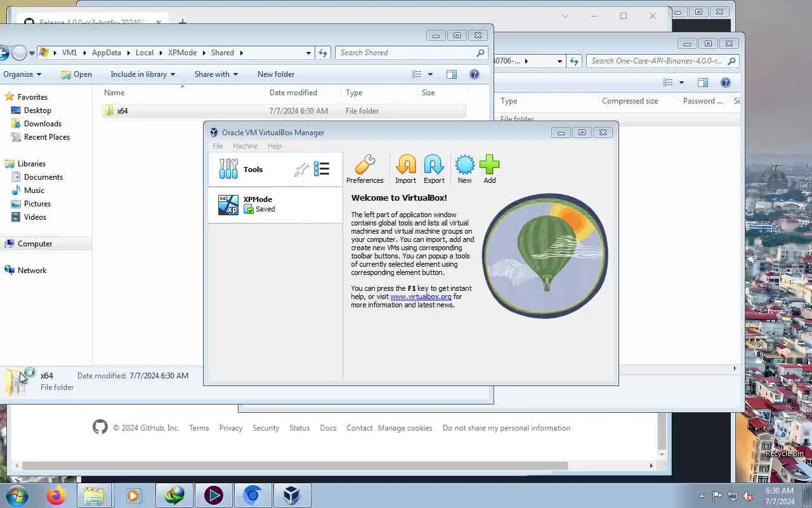Open the Music library
The height and width of the screenshot is (508, 812).
[34, 190]
